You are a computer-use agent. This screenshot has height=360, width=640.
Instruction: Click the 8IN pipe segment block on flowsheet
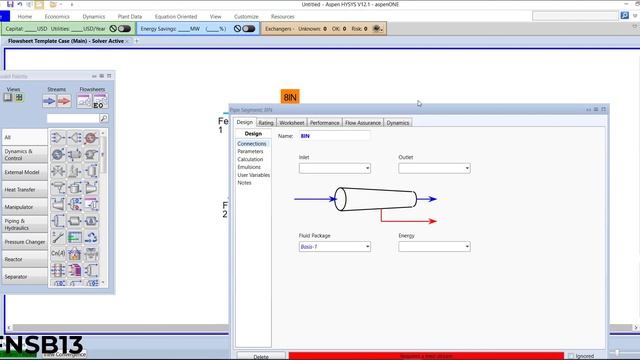(290, 97)
